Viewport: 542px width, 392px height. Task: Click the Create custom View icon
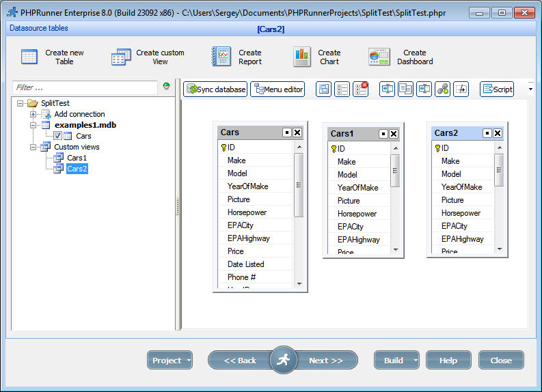(x=121, y=57)
